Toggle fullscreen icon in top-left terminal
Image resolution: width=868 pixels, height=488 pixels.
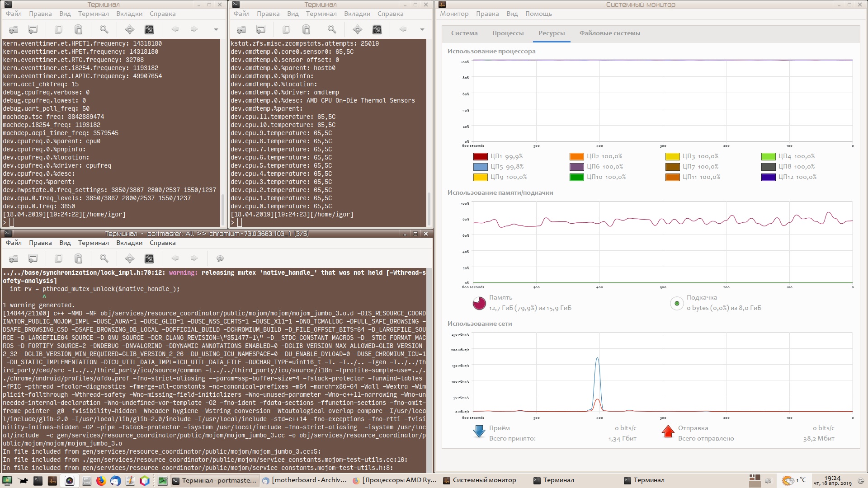point(130,30)
